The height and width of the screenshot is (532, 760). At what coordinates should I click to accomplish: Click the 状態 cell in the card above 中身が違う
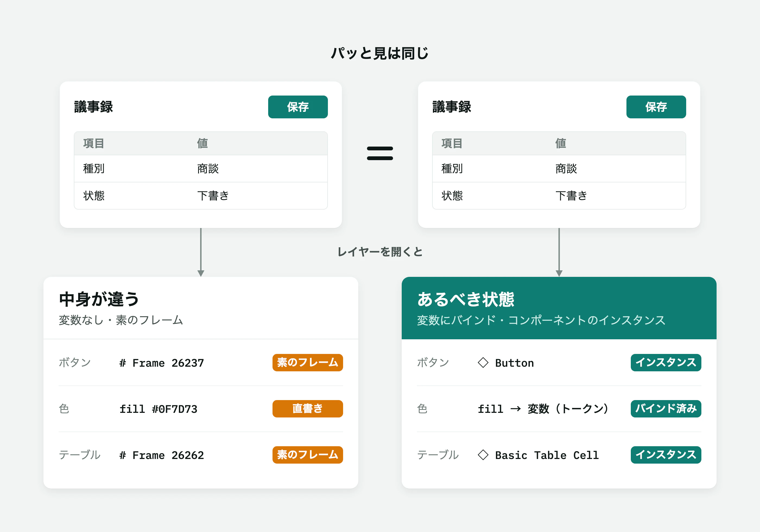[x=94, y=196]
